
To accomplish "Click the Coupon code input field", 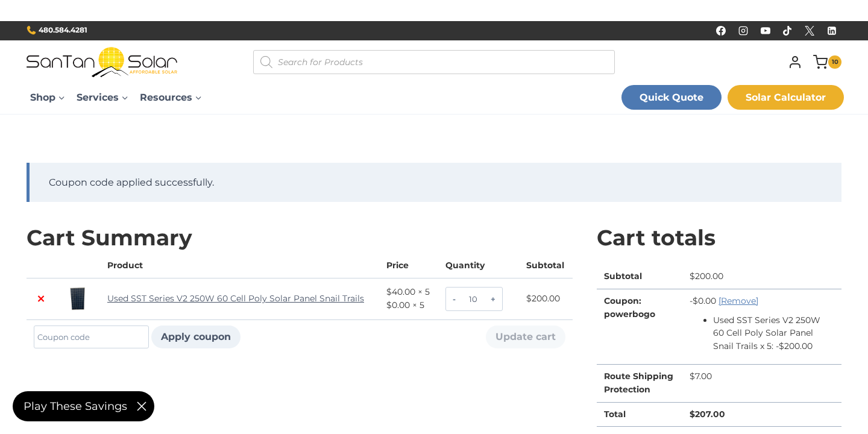I will coord(91,337).
